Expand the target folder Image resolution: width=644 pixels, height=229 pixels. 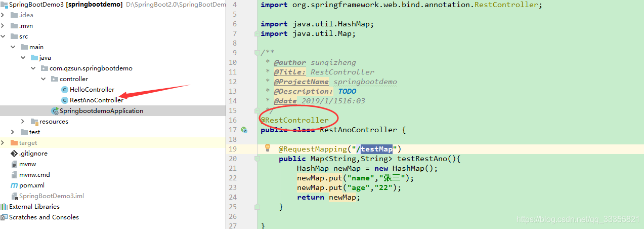(3, 143)
